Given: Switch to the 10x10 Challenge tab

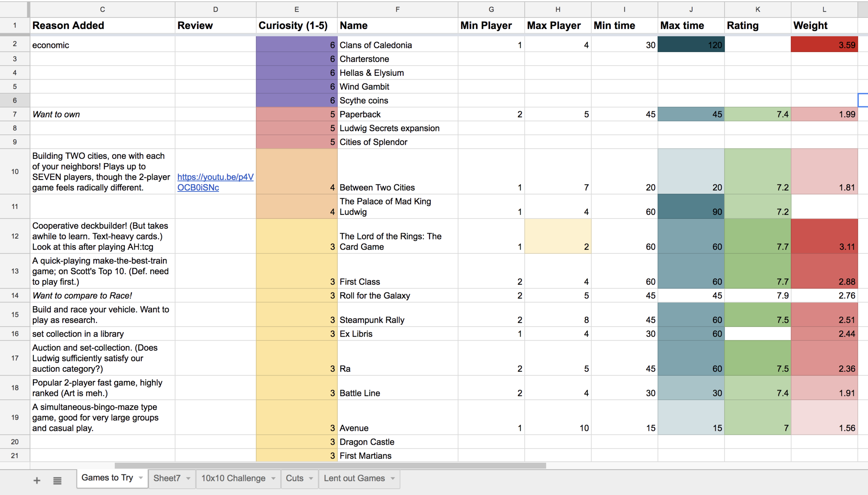Looking at the screenshot, I should tap(233, 478).
